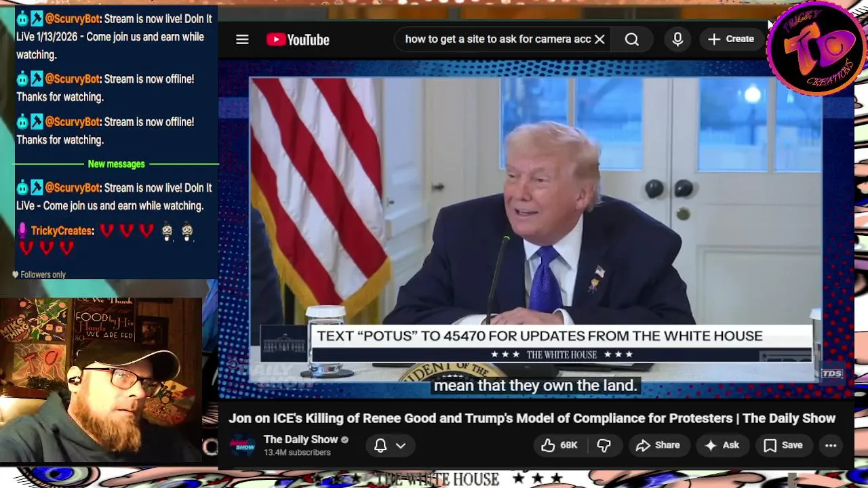Click TrickyCreates microphone badge icon
Viewport: 868px width, 488px height.
point(22,231)
